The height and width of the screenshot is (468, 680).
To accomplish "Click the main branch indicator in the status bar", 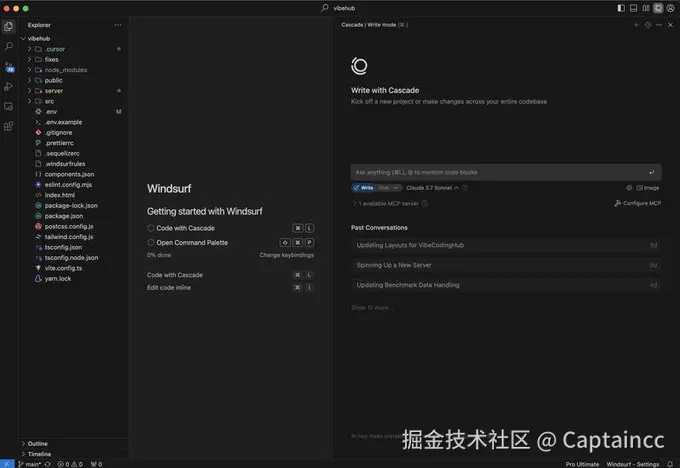I will 29,464.
